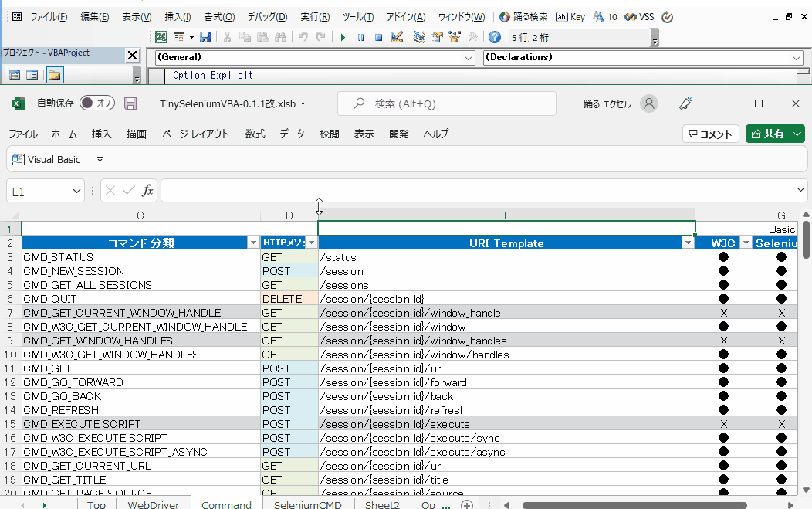Click the blue Help question mark icon

click(x=495, y=37)
